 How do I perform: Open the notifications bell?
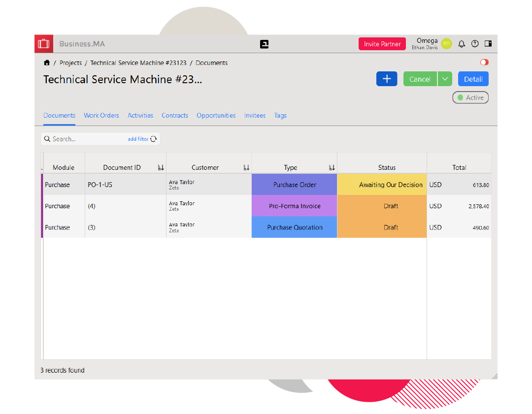point(462,44)
